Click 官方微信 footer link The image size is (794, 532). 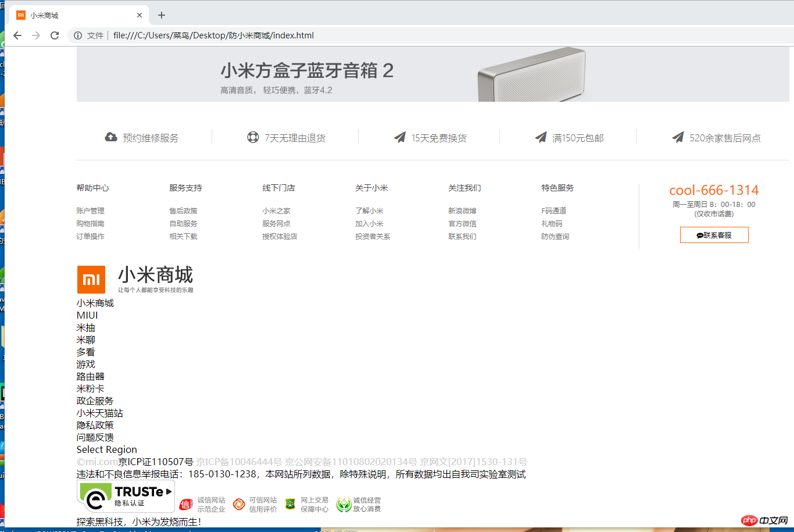pyautogui.click(x=462, y=224)
